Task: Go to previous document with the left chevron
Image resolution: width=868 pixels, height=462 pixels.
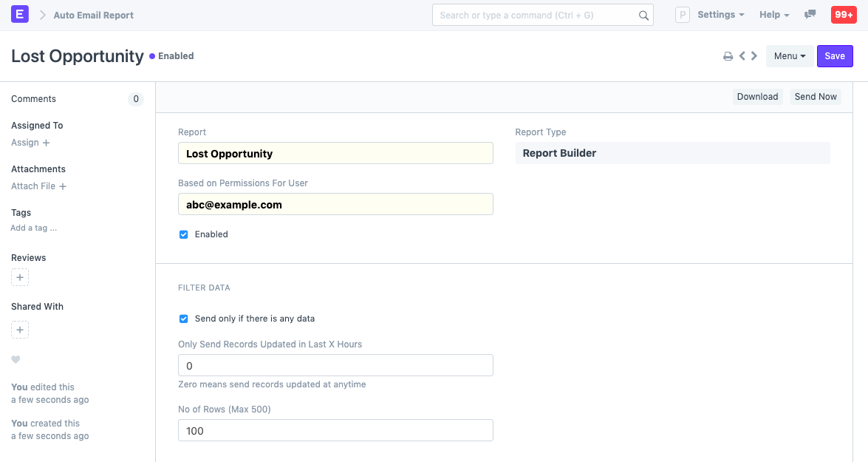Action: tap(742, 55)
